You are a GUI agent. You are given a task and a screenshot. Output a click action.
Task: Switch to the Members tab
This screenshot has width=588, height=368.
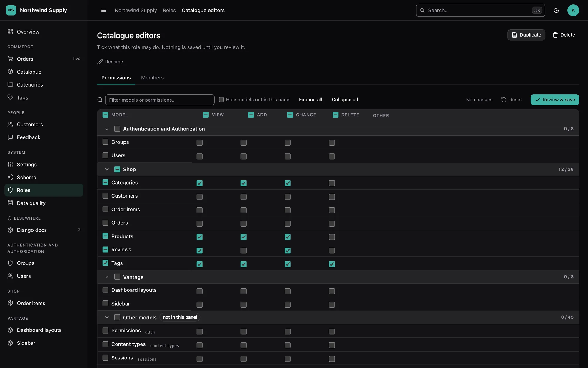coord(152,78)
